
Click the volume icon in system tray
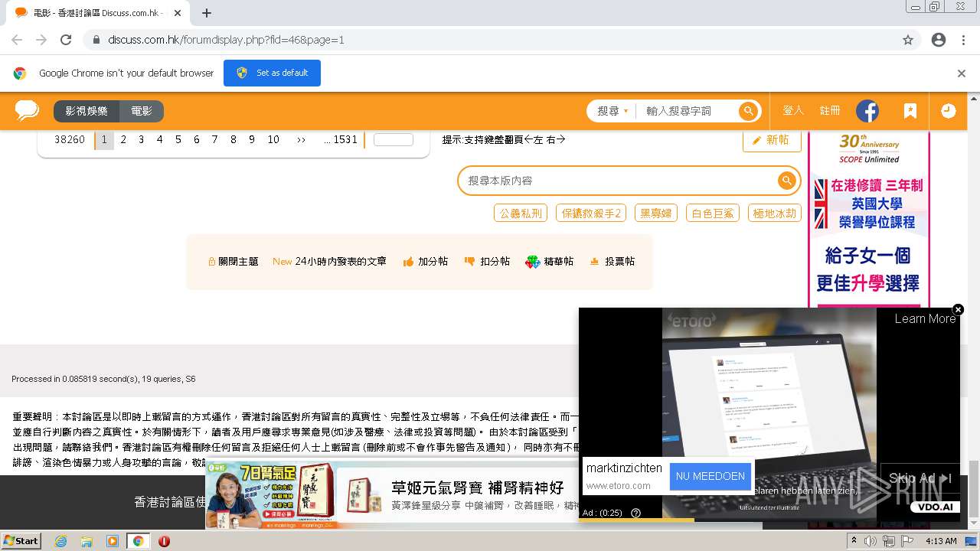(871, 541)
